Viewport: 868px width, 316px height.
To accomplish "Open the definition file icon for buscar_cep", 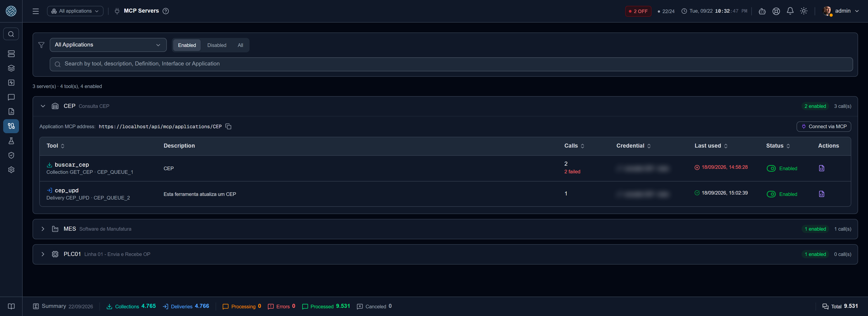I will pyautogui.click(x=821, y=168).
